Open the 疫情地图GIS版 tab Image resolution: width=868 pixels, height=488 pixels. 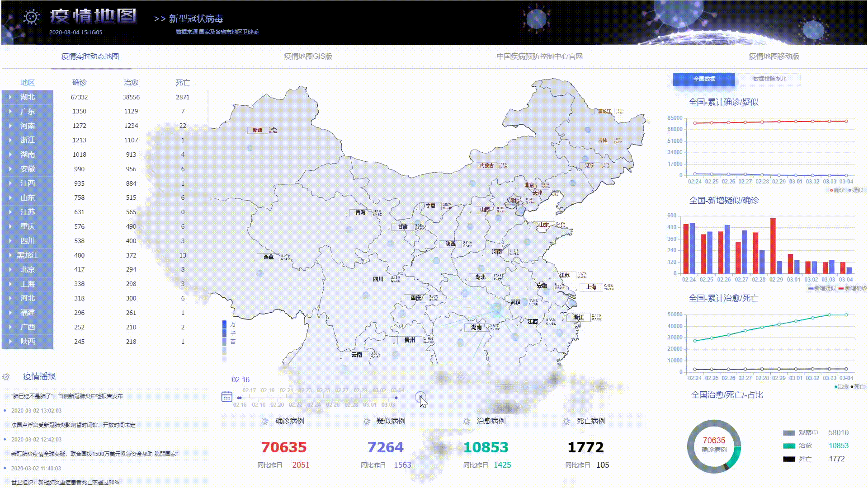308,56
